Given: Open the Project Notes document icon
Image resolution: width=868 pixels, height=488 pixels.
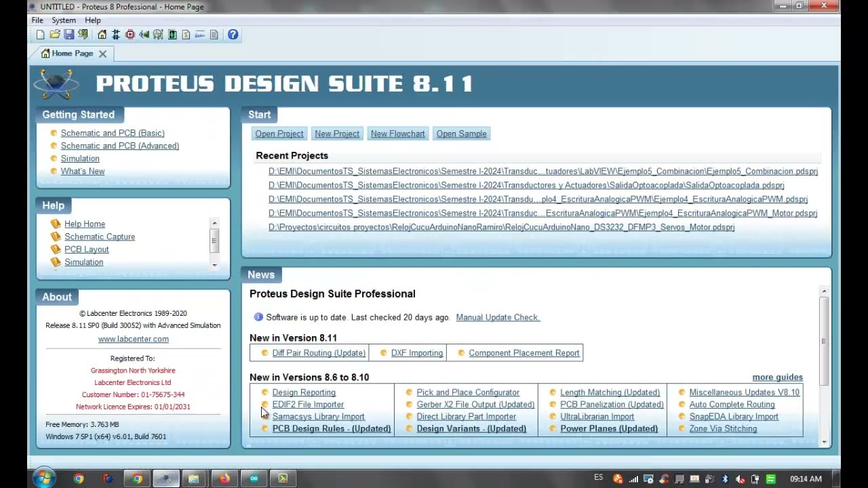Looking at the screenshot, I should 214,35.
